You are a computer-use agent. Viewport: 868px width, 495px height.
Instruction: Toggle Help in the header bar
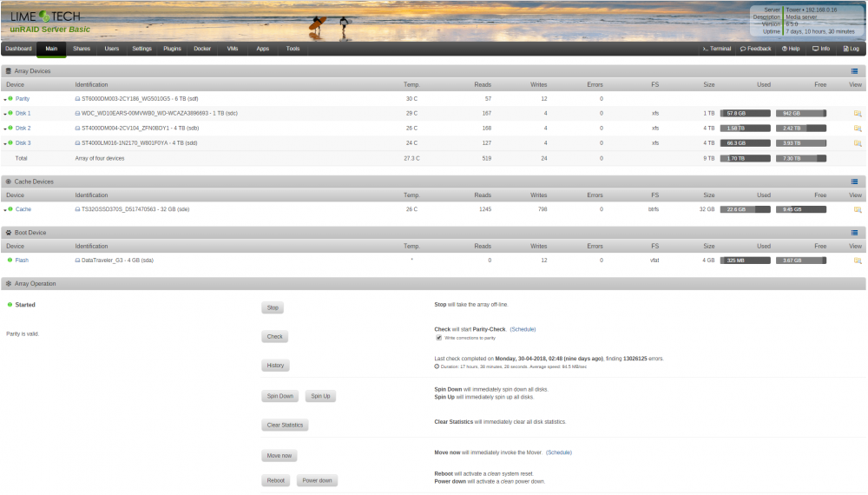tap(791, 49)
